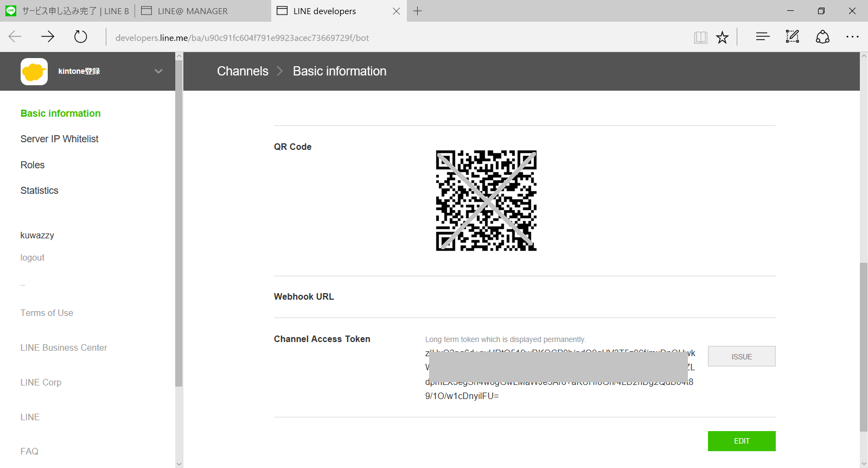Click the Channel Access Token label
This screenshot has height=468, width=868.
click(x=322, y=339)
